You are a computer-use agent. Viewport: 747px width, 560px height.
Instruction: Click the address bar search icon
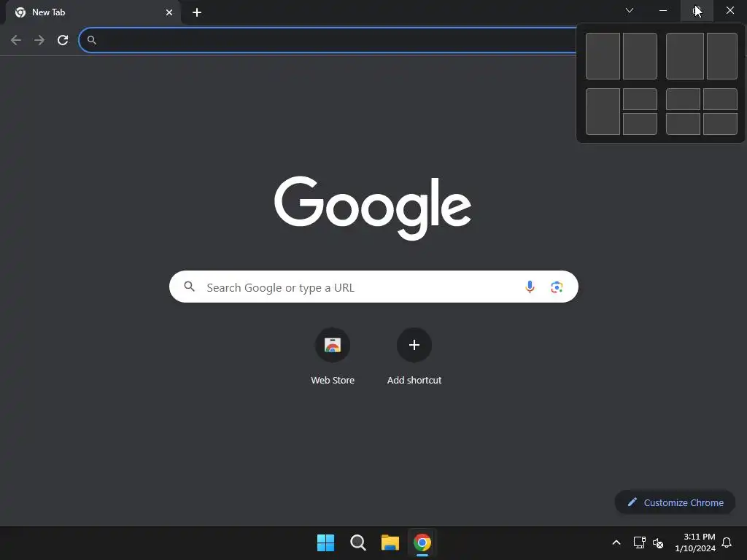(x=92, y=41)
